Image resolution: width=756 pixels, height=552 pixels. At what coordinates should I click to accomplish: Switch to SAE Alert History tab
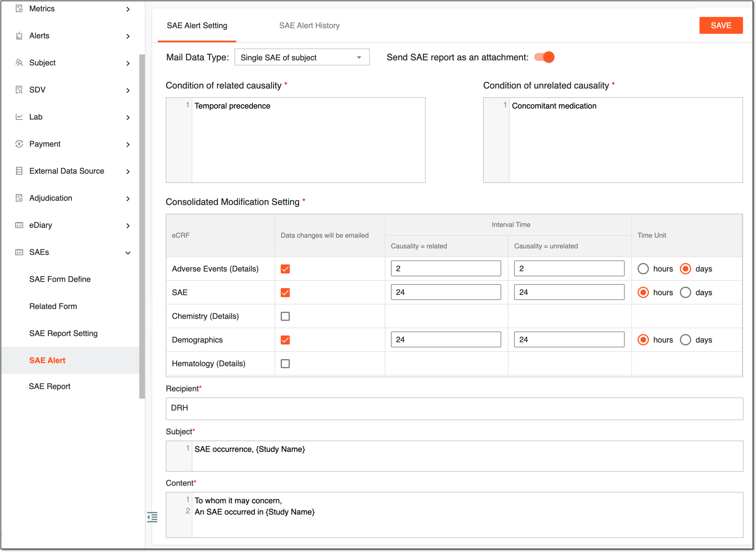point(309,25)
